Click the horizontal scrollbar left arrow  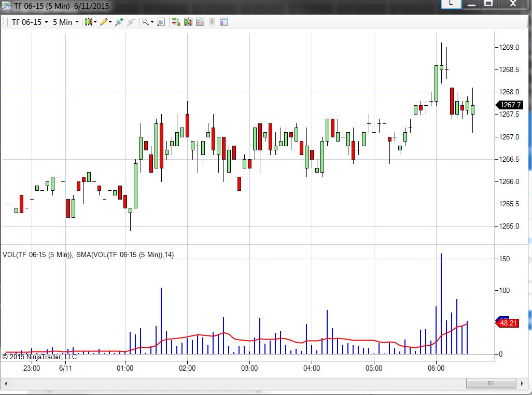(x=6, y=384)
